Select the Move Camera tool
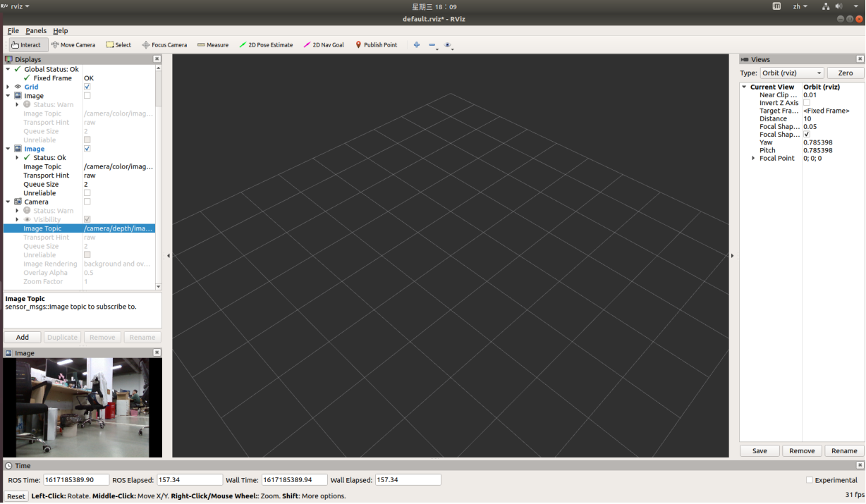The width and height of the screenshot is (866, 504). [73, 45]
